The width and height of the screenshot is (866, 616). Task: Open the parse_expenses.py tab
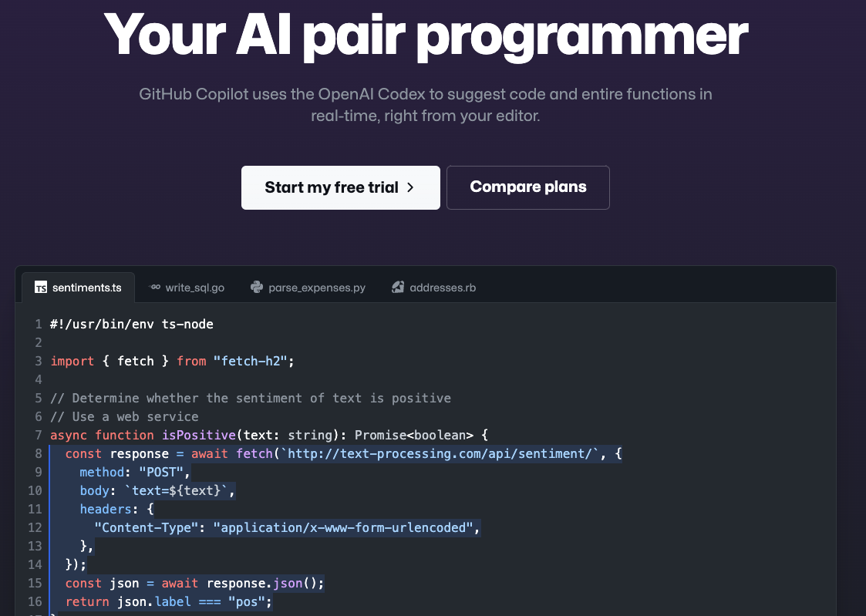pos(308,288)
